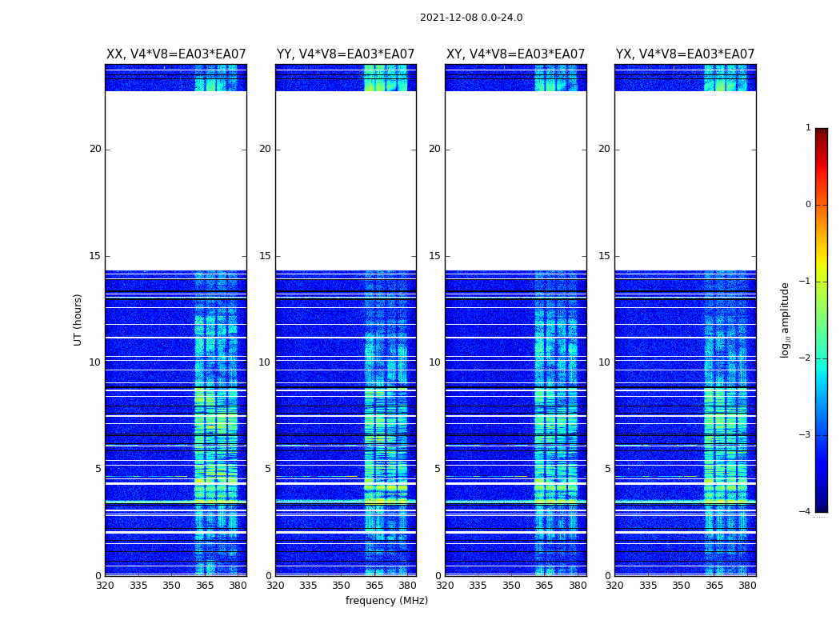Click the 320 tick under YX panel
840x640 pixels.
click(x=614, y=586)
